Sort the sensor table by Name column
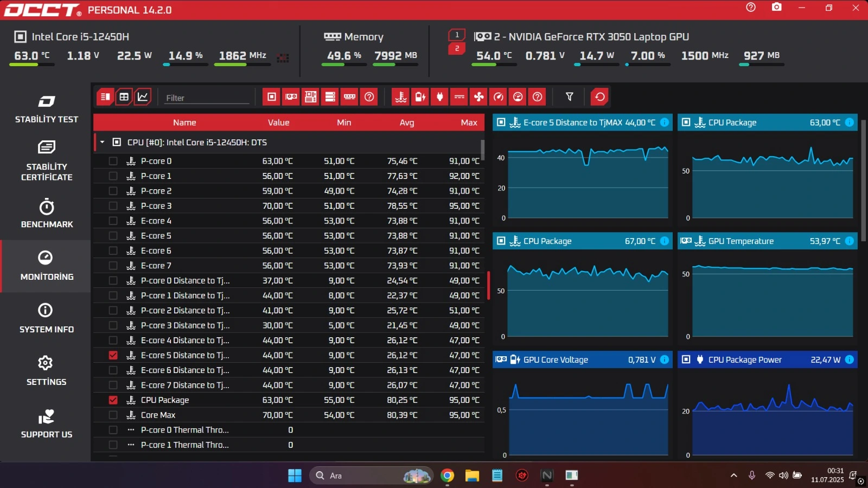Viewport: 868px width, 488px height. 184,123
